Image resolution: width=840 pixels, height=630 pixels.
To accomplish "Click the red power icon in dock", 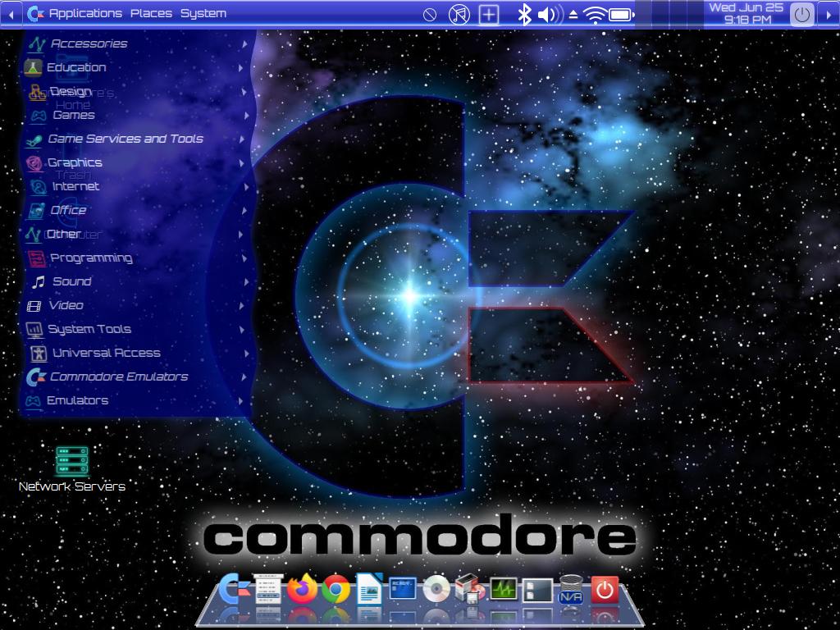I will click(x=605, y=589).
